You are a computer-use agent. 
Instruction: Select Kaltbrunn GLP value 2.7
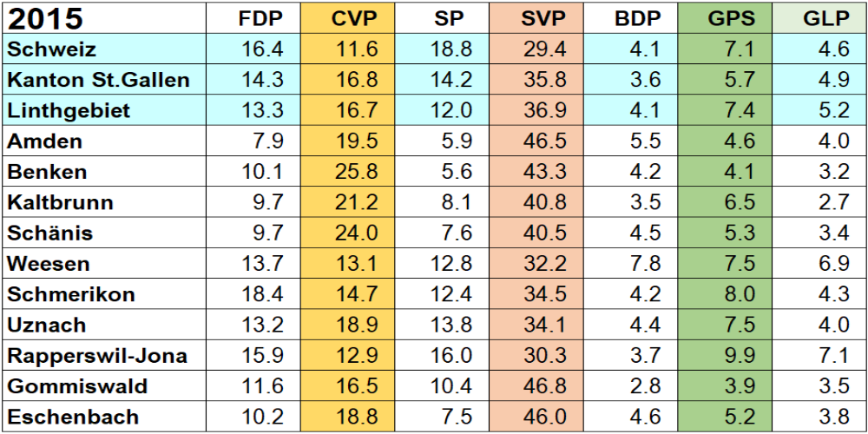click(x=833, y=203)
